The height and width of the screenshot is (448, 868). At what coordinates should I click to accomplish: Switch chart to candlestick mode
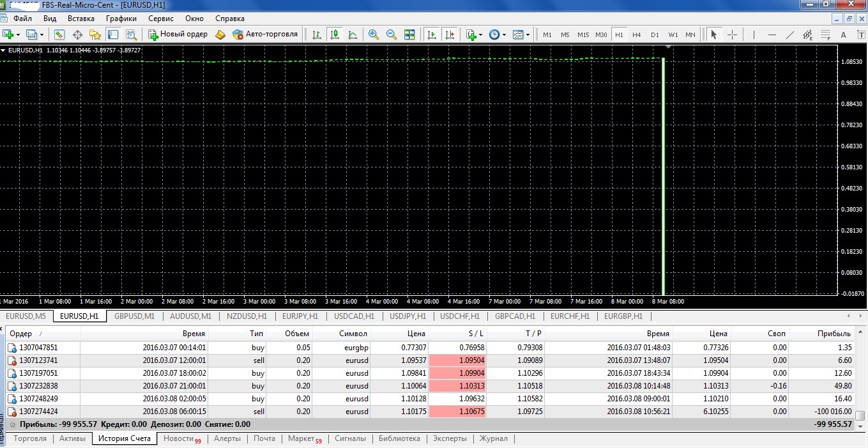tap(334, 35)
